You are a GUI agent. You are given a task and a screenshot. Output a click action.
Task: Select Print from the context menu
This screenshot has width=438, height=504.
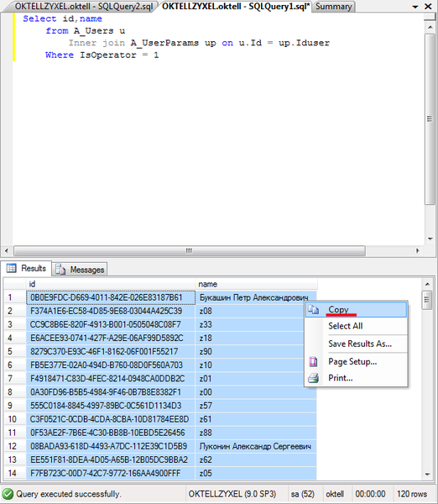click(341, 378)
